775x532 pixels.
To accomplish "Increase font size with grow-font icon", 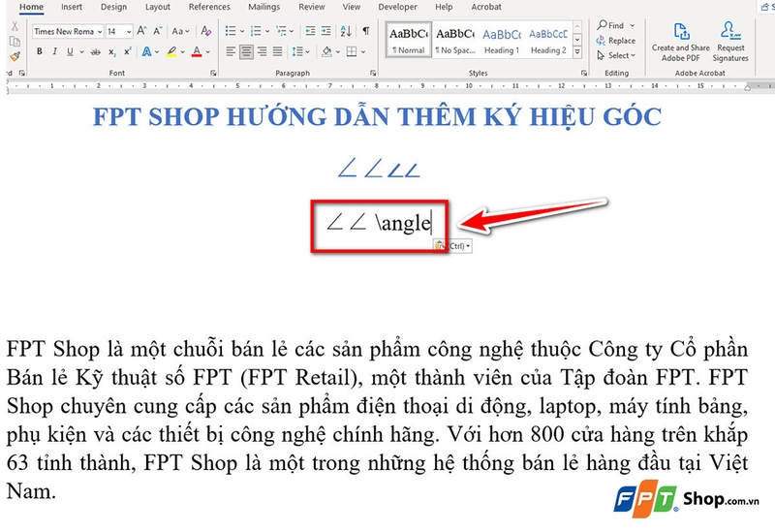I will click(141, 31).
